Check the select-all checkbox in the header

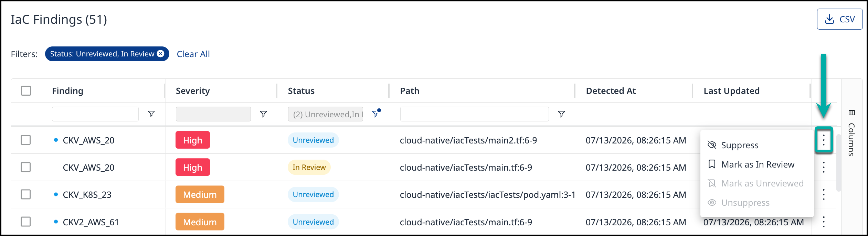click(26, 90)
